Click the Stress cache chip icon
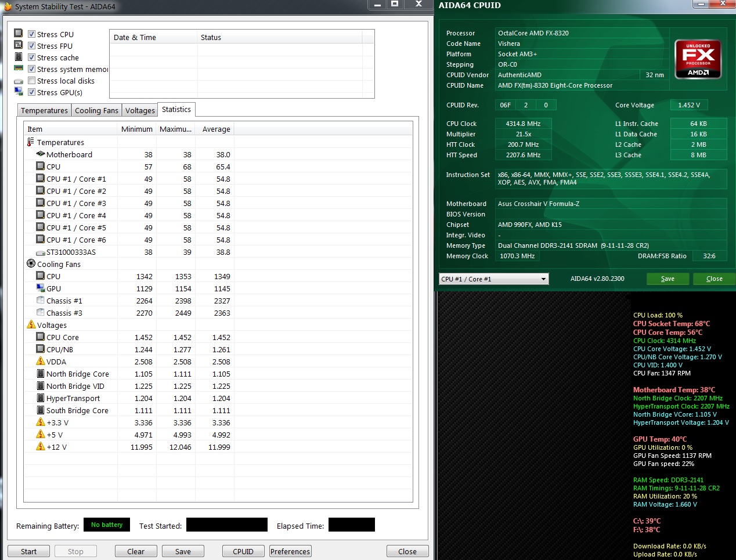The image size is (736, 560). (x=18, y=57)
